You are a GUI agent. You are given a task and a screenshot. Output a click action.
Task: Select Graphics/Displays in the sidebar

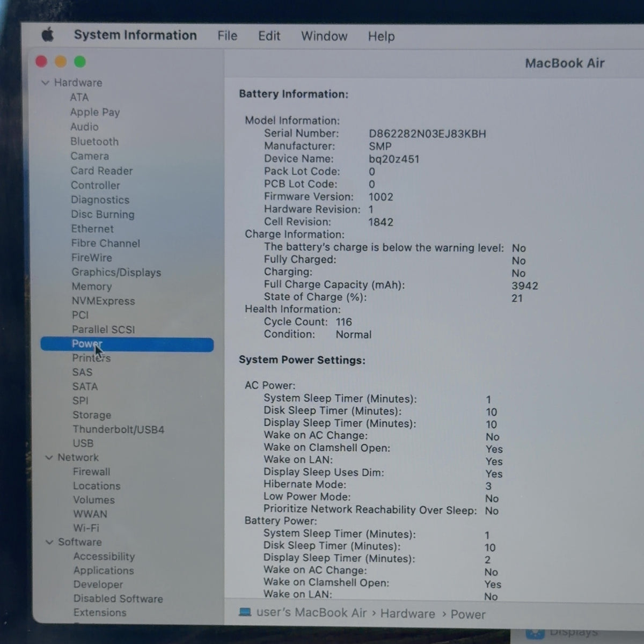pos(116,273)
